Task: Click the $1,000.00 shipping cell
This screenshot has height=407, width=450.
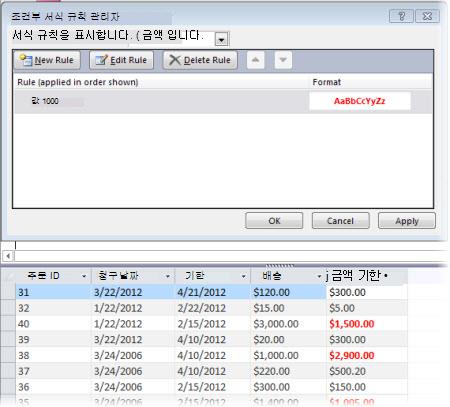Action: (x=288, y=355)
